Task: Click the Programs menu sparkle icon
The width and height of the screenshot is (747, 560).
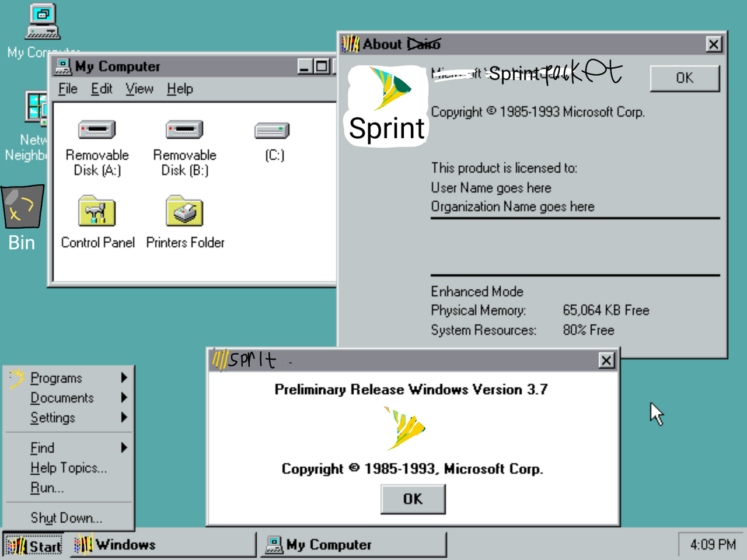Action: (17, 378)
